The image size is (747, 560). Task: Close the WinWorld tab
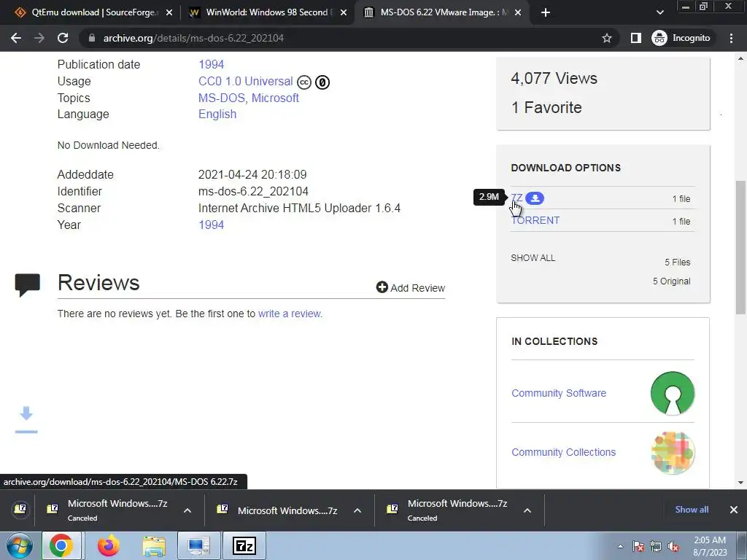coord(344,12)
